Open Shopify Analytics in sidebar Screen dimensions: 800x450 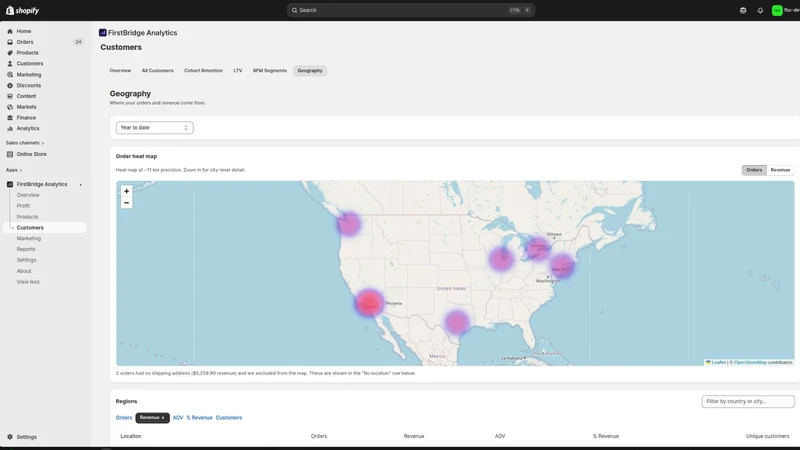coord(28,129)
